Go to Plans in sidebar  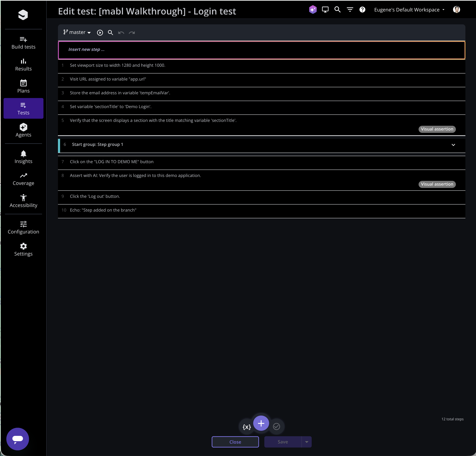[x=23, y=87]
